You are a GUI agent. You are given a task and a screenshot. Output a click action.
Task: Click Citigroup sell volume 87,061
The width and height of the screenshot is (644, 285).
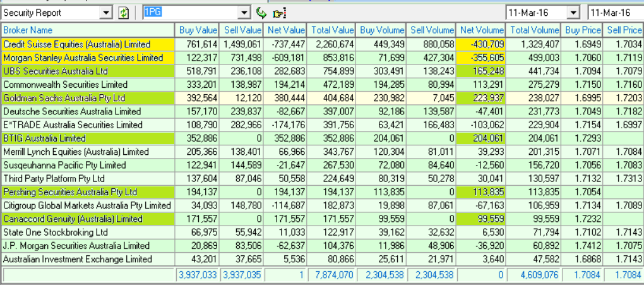click(x=431, y=205)
